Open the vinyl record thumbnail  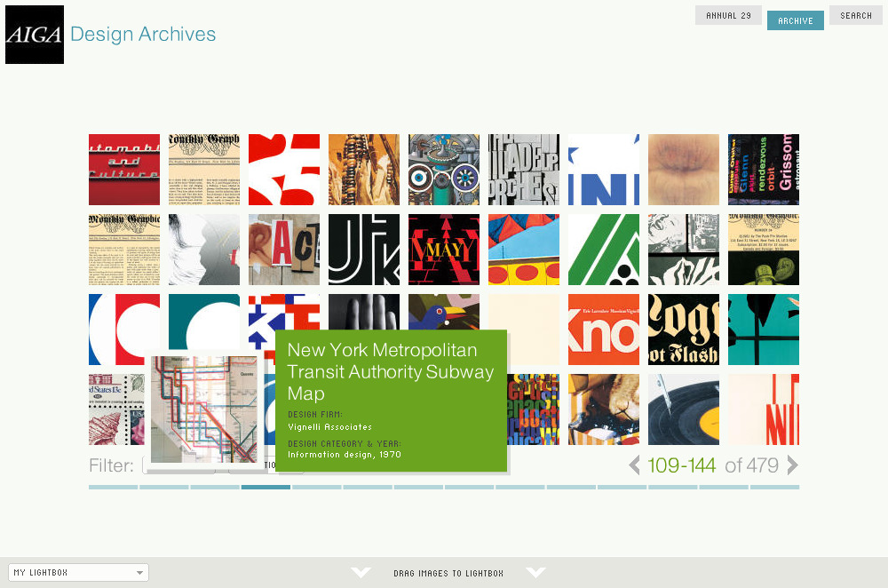pyautogui.click(x=684, y=409)
